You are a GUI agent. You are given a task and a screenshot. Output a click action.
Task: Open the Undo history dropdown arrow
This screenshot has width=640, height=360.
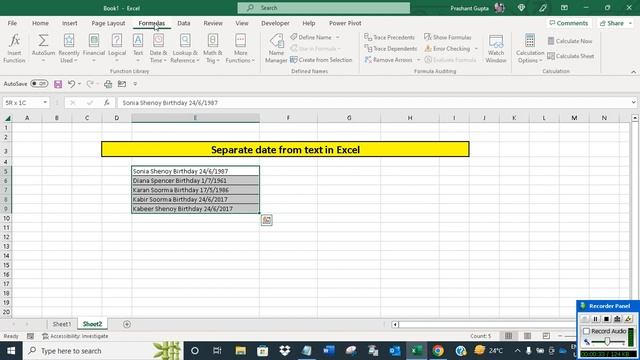79,84
